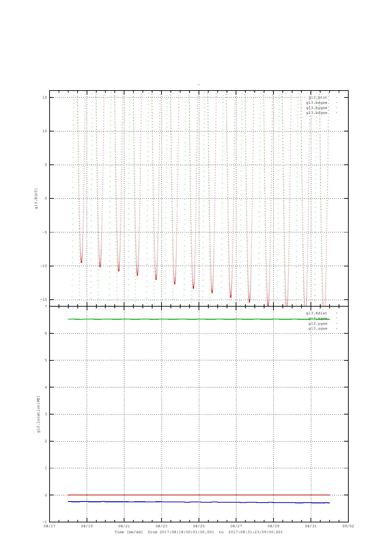Click the 2 tick on location axis
This screenshot has height=555, width=392.
46,441
